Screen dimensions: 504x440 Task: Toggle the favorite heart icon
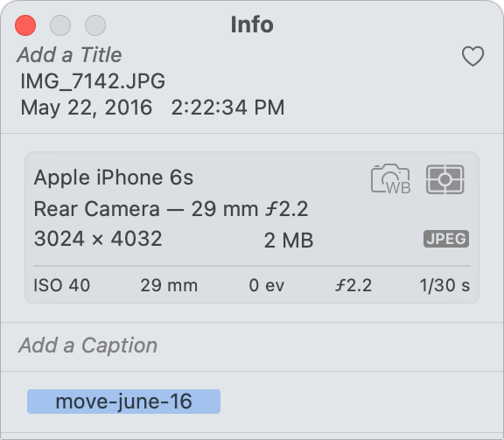(x=472, y=56)
